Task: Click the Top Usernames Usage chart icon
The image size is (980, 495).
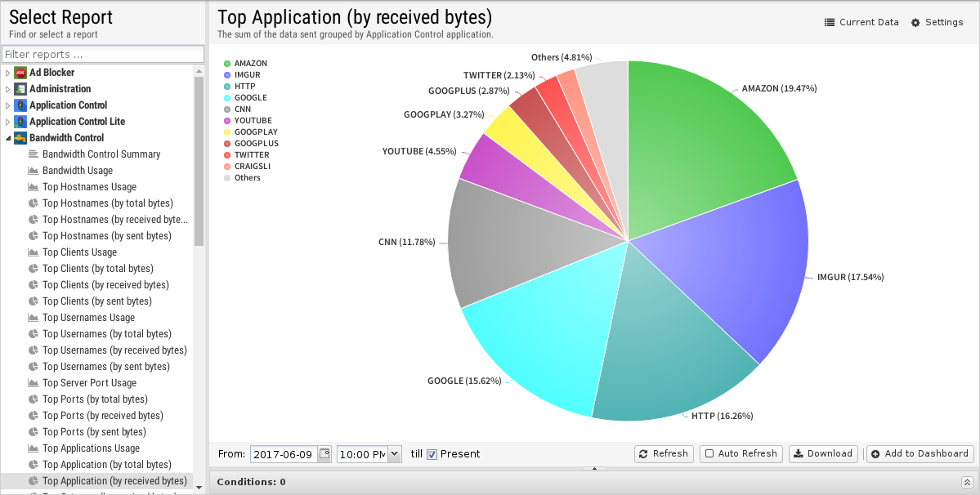Action: pos(34,317)
